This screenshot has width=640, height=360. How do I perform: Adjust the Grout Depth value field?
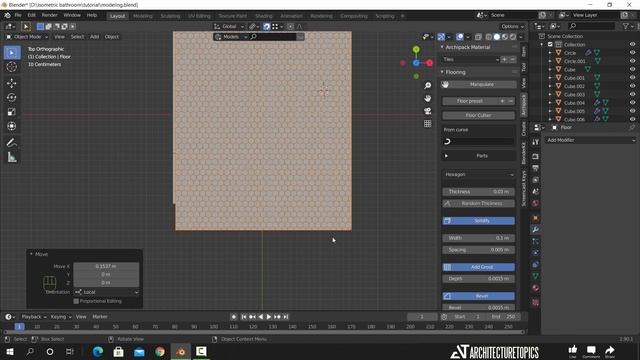478,279
